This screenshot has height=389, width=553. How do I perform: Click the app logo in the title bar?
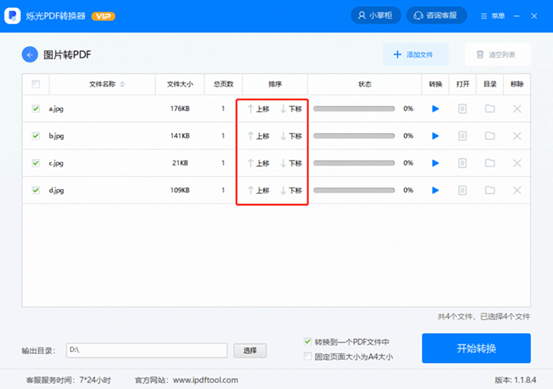pyautogui.click(x=12, y=16)
